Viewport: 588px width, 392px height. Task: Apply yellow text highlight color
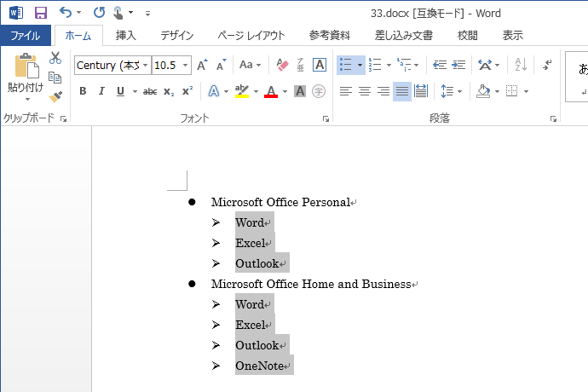tap(242, 91)
